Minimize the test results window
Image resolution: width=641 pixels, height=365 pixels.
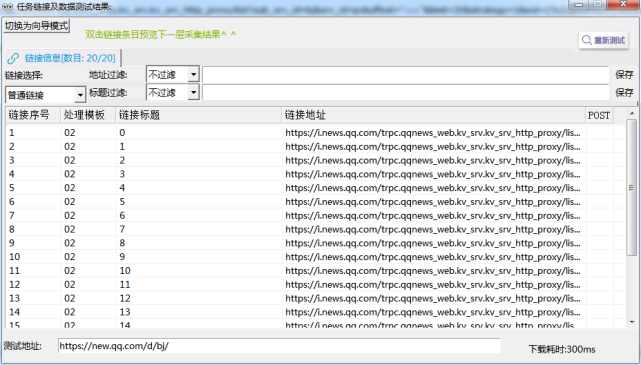pyautogui.click(x=579, y=4)
